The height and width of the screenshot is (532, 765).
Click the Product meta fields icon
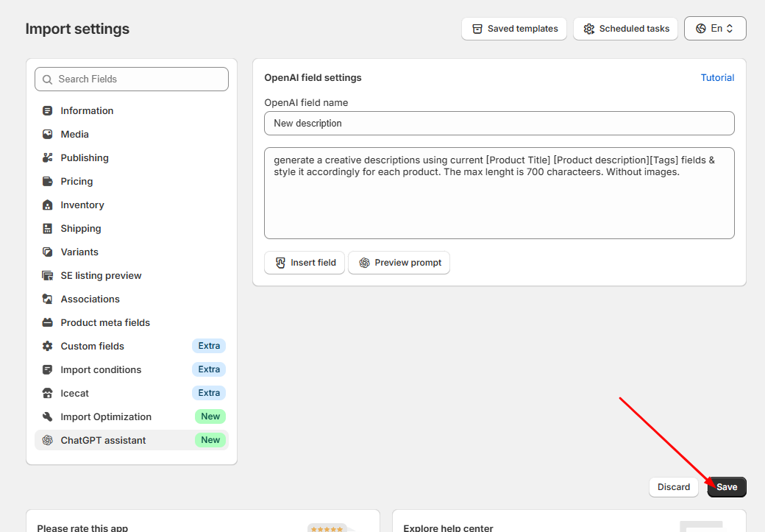tap(47, 322)
